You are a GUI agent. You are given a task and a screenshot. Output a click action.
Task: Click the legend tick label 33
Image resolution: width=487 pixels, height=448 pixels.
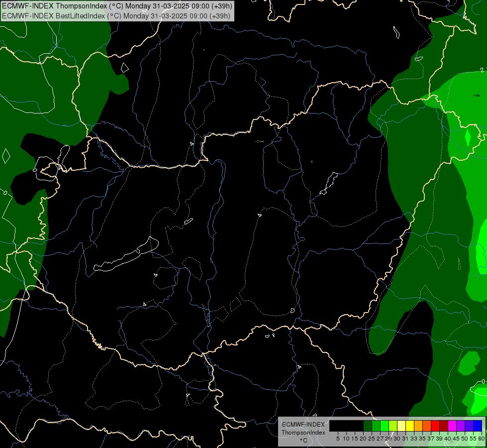point(414,439)
